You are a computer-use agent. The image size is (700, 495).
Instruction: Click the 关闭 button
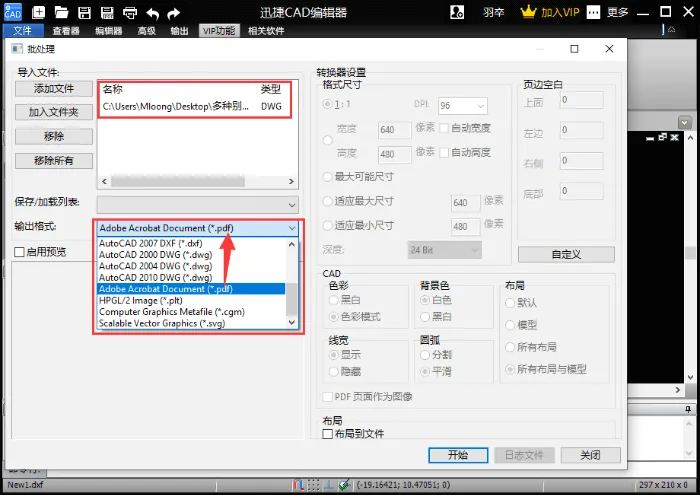[590, 455]
